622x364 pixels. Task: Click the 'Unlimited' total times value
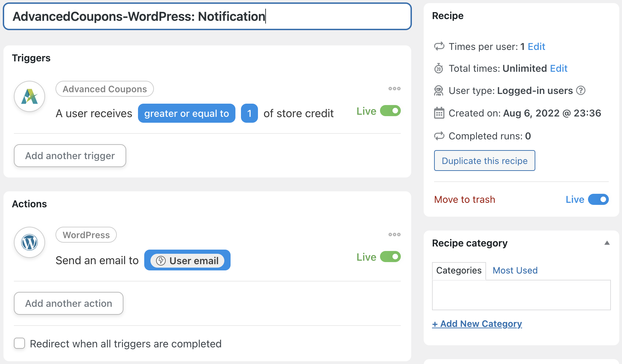[x=525, y=68]
